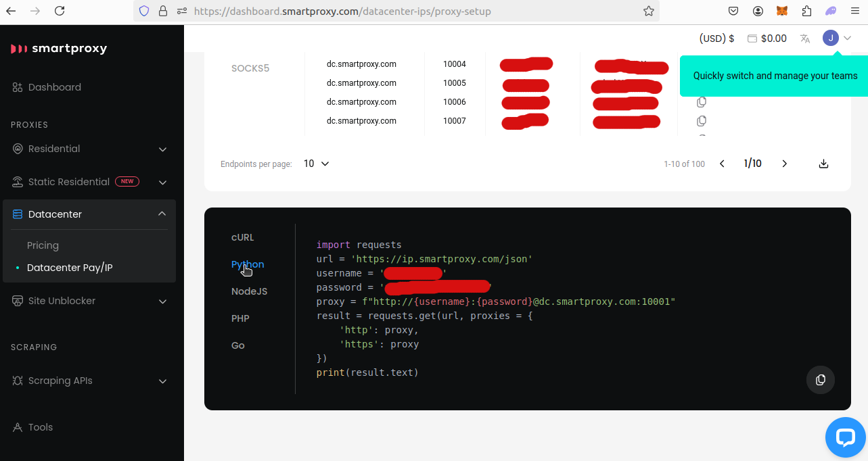Click the teams tooltip banner
This screenshot has height=461, width=868.
[774, 76]
